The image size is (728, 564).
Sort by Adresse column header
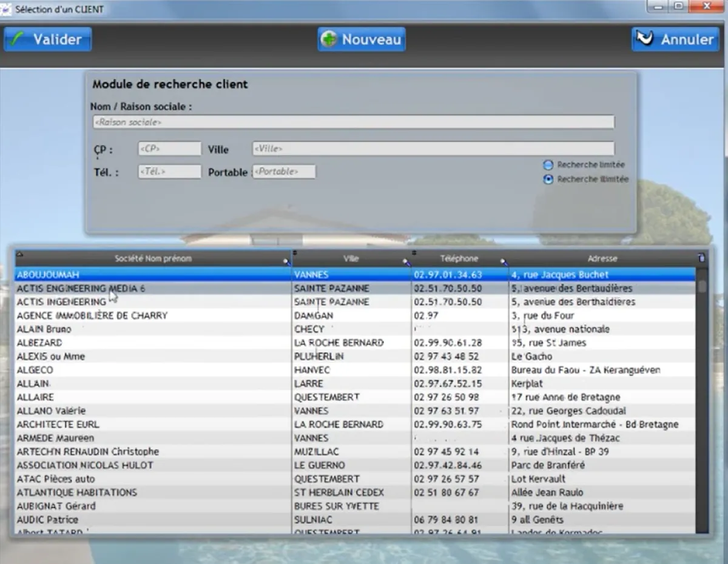[x=602, y=258]
